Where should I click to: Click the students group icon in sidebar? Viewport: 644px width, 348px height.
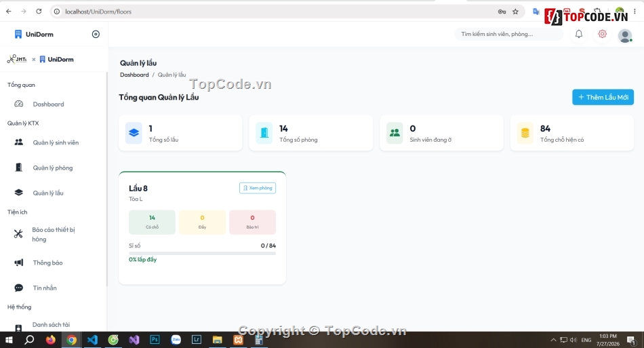[19, 142]
